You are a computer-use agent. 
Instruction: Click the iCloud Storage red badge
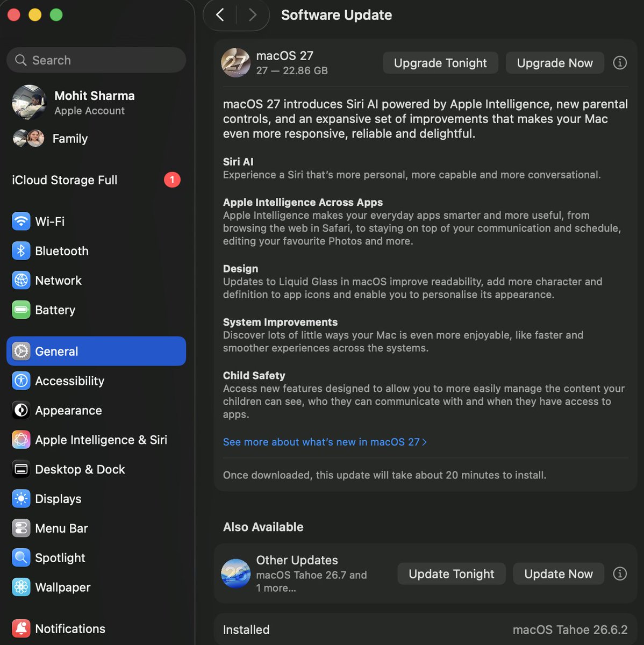pos(172,180)
